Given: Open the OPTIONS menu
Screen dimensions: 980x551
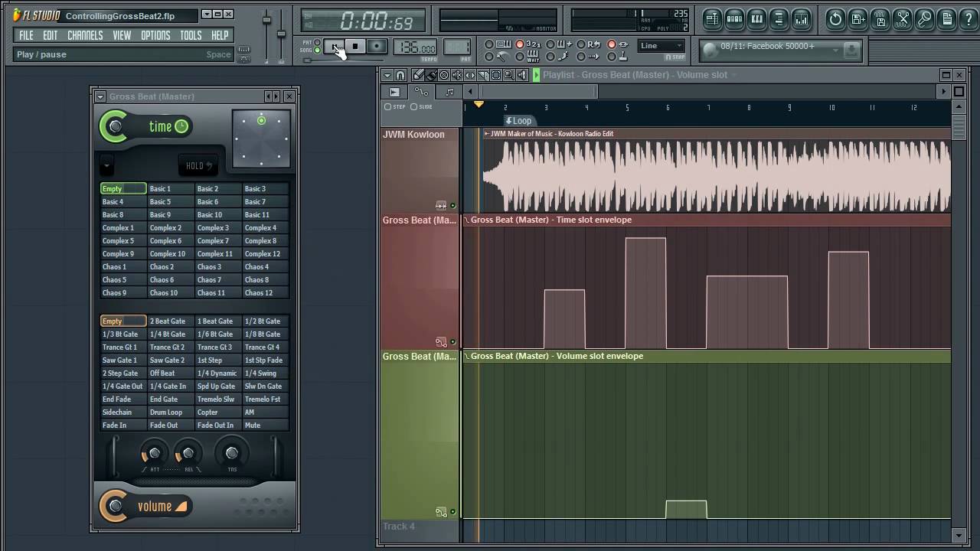Looking at the screenshot, I should coord(155,35).
